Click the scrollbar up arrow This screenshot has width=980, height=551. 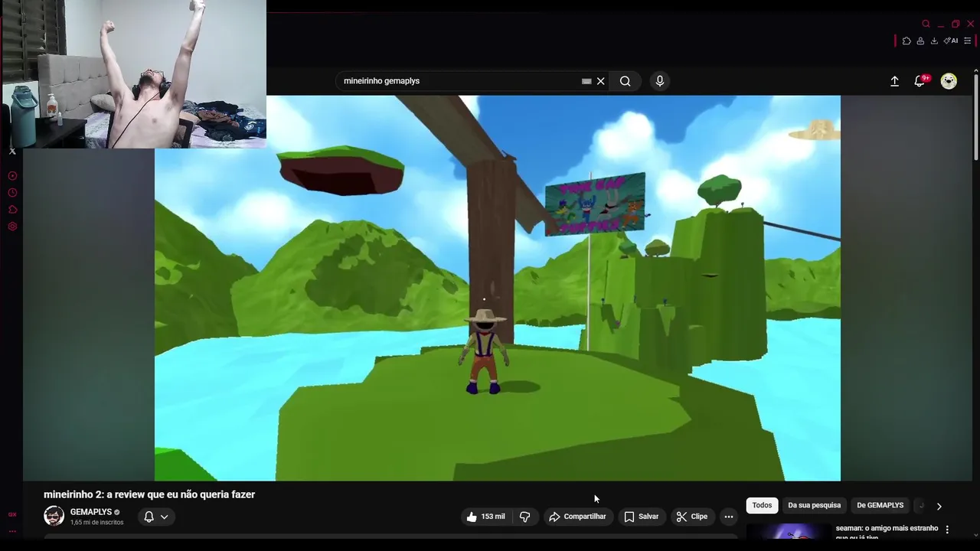tap(975, 71)
